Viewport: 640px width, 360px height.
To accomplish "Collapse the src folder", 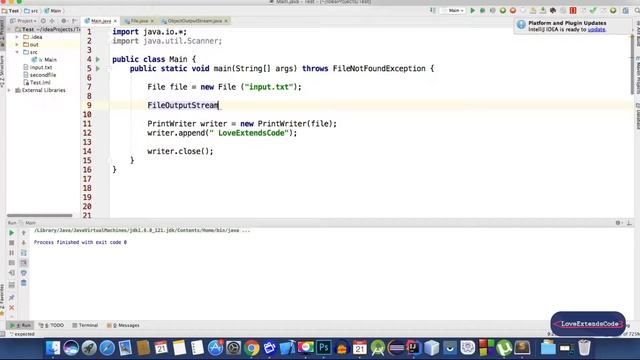I will click(x=17, y=52).
